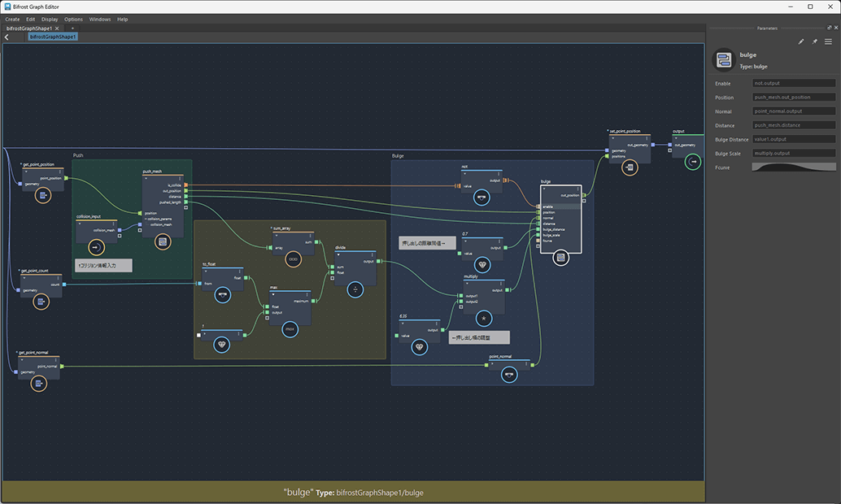Open the Display menu
This screenshot has height=504, width=841.
50,20
